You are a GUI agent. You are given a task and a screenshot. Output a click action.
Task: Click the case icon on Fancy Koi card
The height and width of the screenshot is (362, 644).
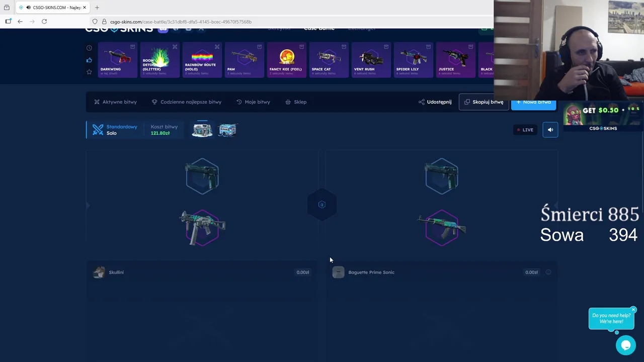click(x=301, y=47)
